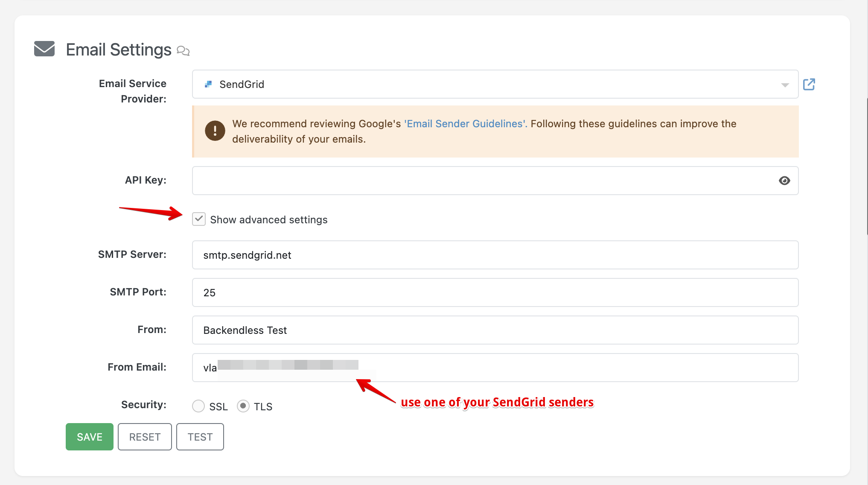Click the TEST button
Viewport: 868px width, 485px height.
click(200, 437)
